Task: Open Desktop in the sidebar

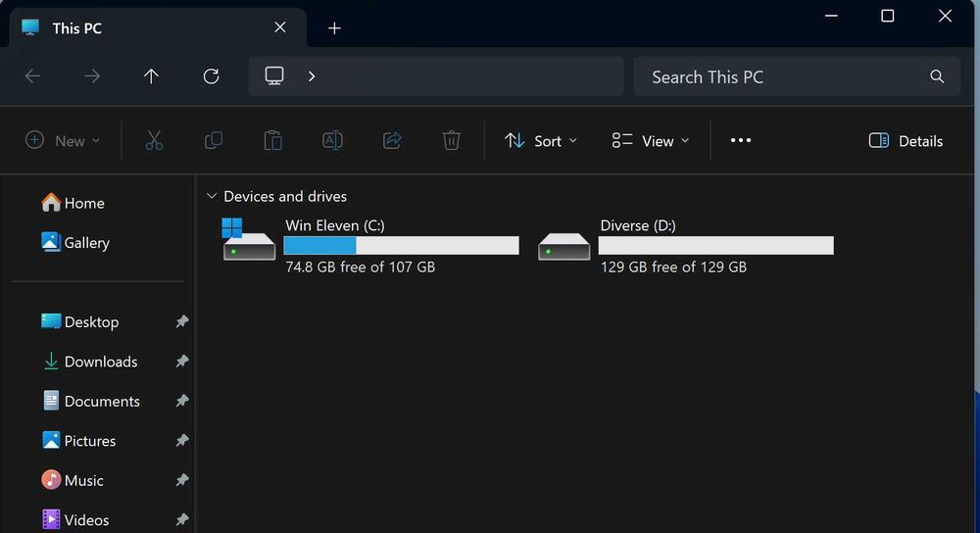Action: pyautogui.click(x=80, y=321)
